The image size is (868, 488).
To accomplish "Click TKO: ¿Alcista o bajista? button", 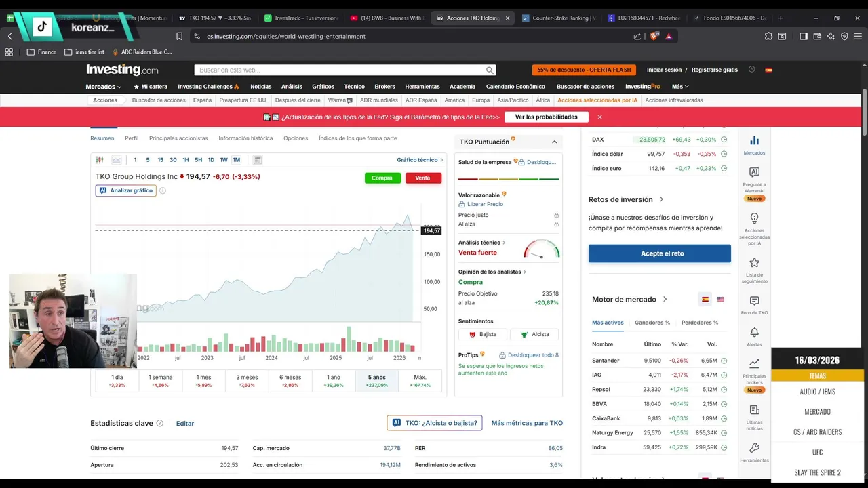I will click(435, 423).
